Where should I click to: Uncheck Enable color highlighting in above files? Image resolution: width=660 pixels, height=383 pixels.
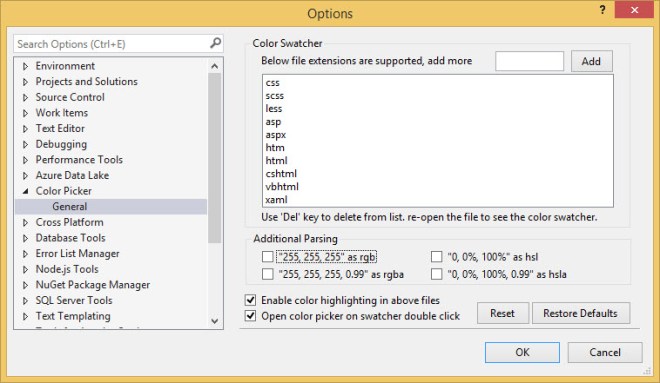tap(250, 300)
